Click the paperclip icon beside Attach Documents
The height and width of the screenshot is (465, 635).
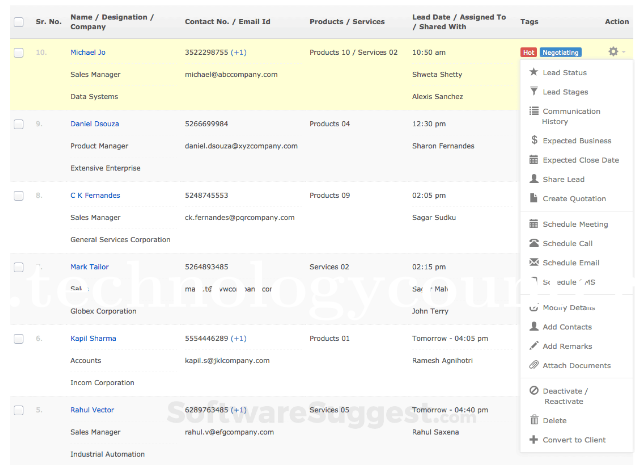pos(534,365)
